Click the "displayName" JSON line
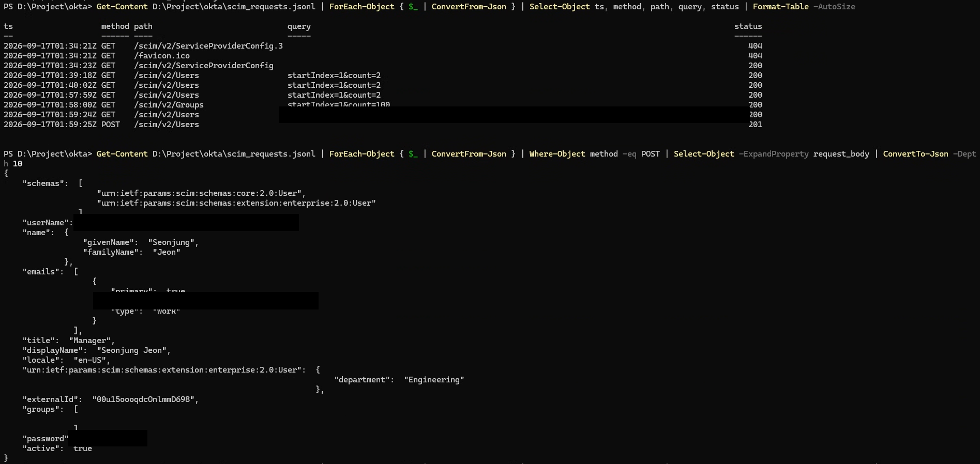The height and width of the screenshot is (464, 980). (96, 350)
